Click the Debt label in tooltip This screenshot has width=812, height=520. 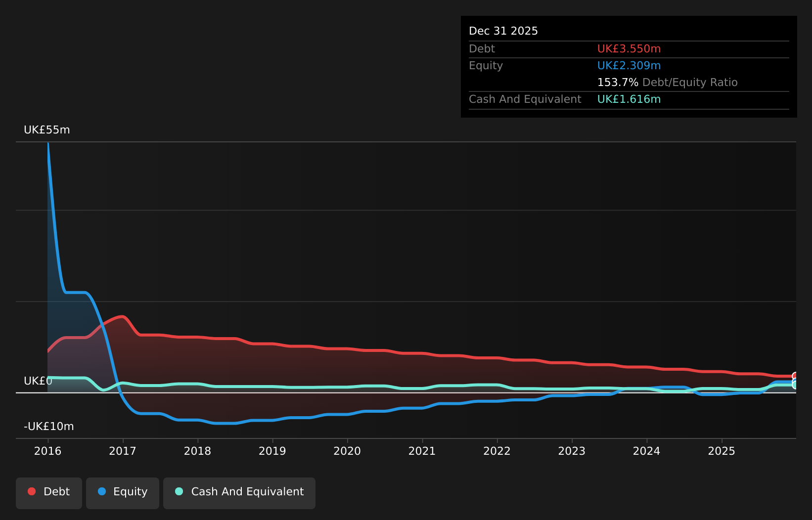482,49
